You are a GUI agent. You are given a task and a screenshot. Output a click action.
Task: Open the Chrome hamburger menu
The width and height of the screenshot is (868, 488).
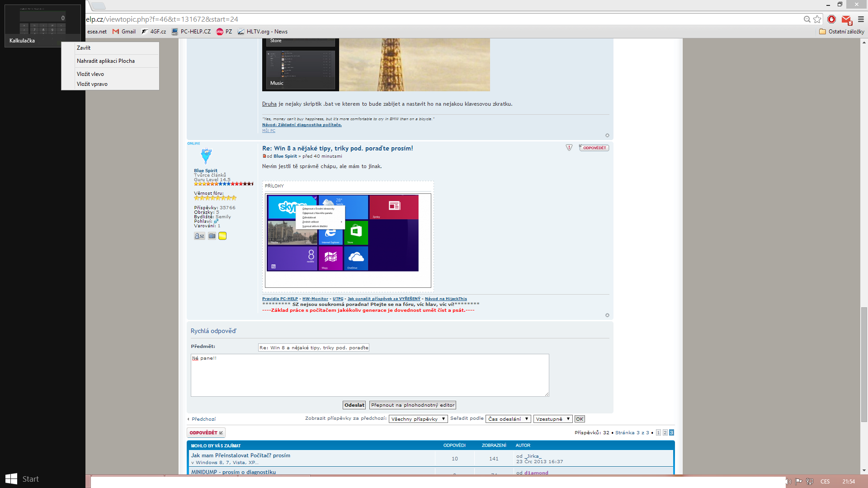click(x=861, y=19)
